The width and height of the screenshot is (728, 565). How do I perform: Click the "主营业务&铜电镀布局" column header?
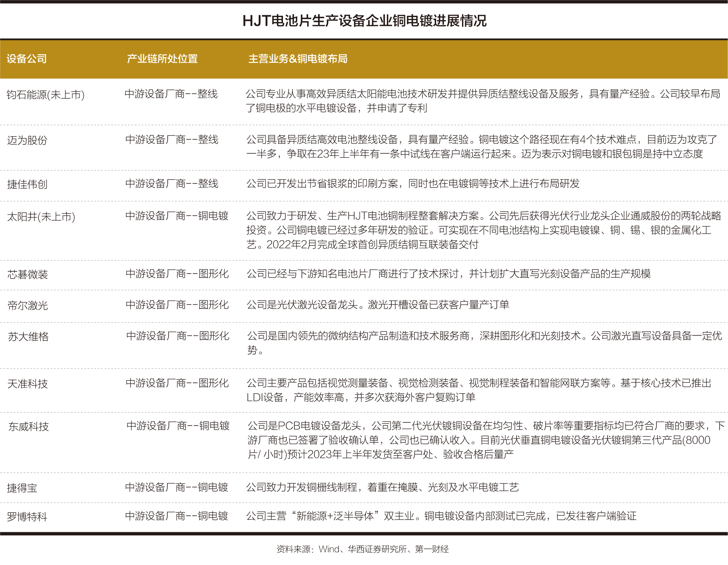coord(298,59)
